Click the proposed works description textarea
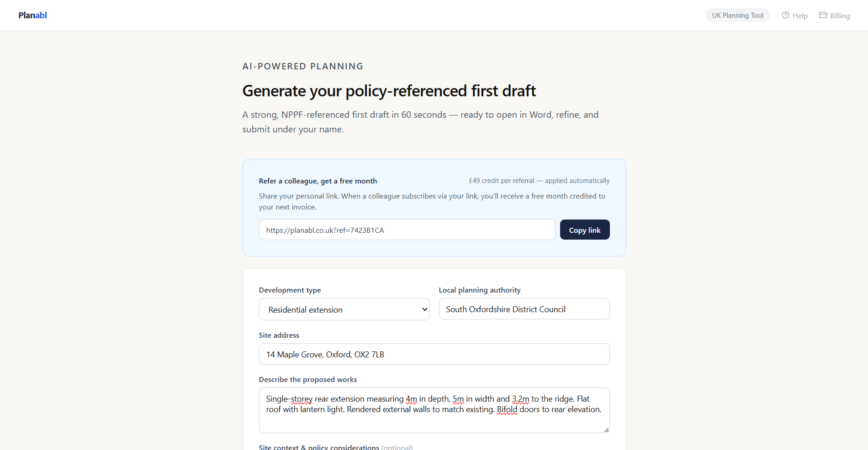 434,410
